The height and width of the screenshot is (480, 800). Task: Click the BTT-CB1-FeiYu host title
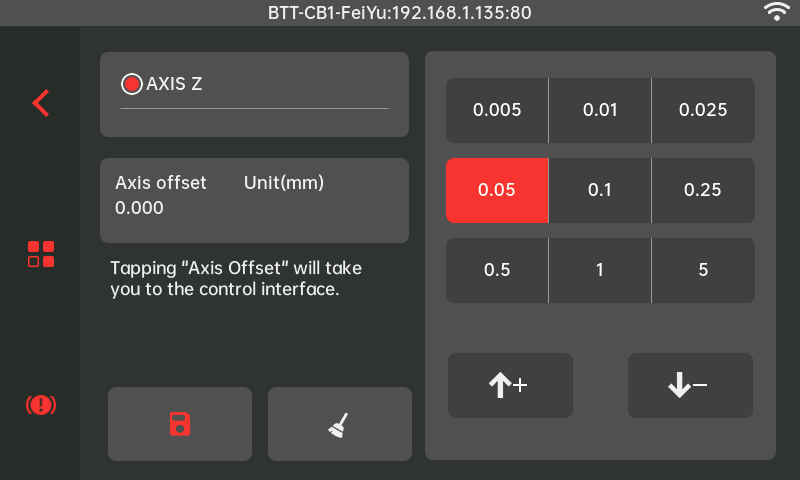point(400,13)
